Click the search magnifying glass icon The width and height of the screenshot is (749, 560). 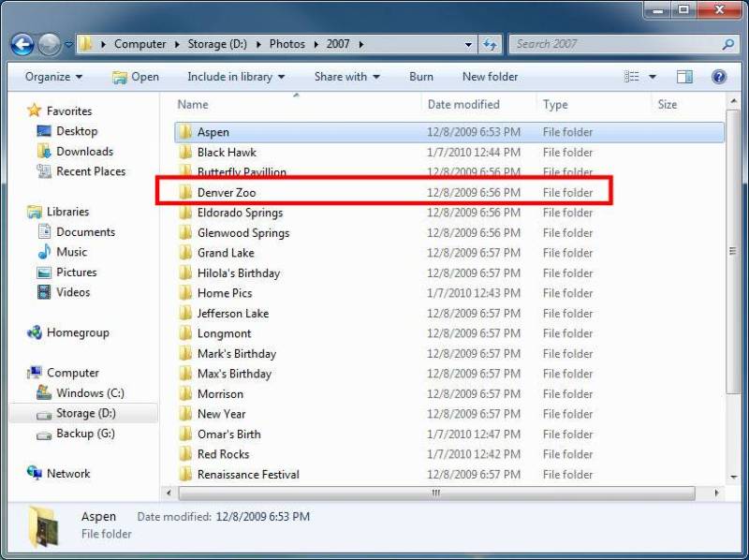[x=727, y=44]
